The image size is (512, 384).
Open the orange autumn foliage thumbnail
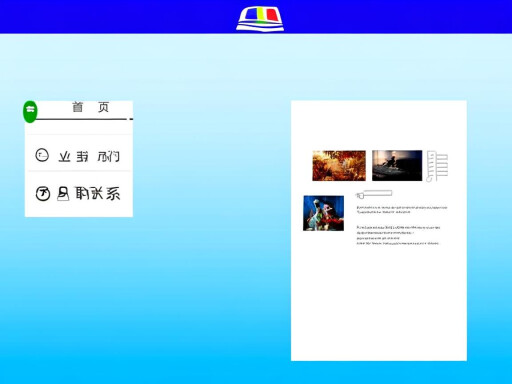pyautogui.click(x=339, y=166)
